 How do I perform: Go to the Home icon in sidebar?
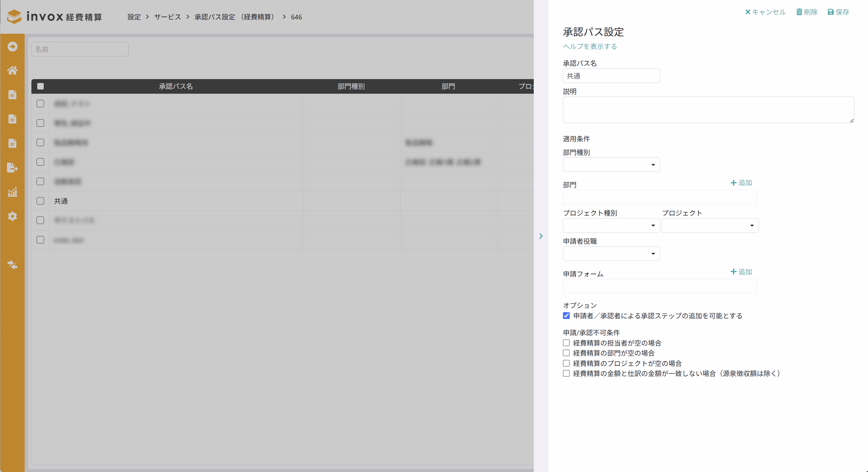(x=12, y=70)
